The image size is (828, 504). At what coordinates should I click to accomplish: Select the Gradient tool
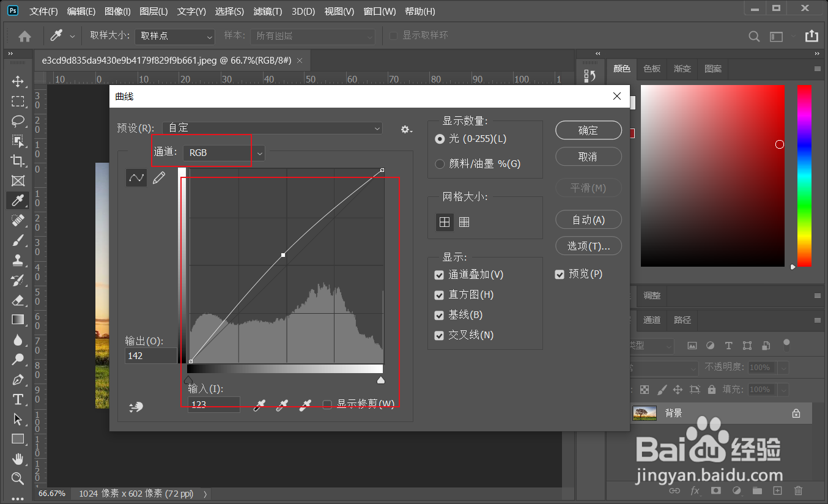pyautogui.click(x=18, y=319)
